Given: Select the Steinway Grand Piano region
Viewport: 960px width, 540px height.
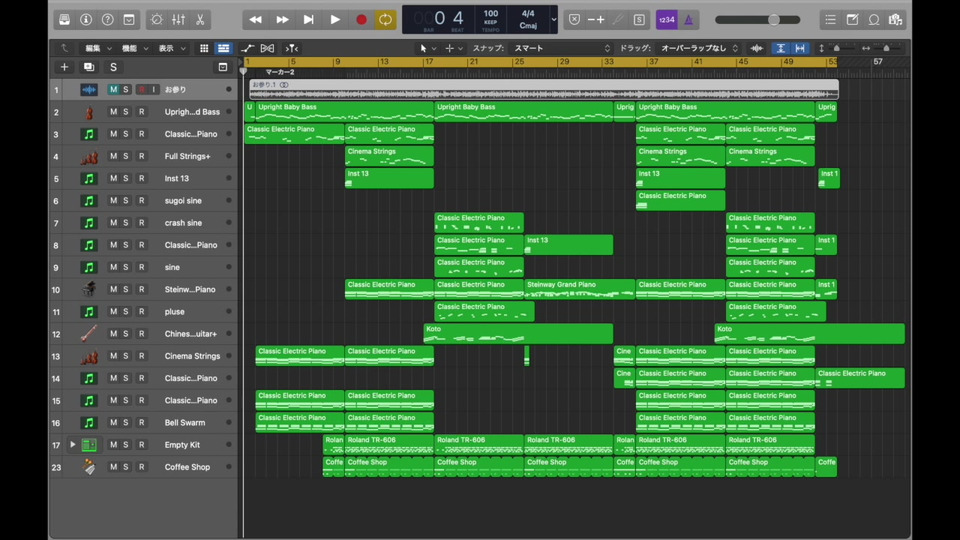Looking at the screenshot, I should (x=579, y=289).
